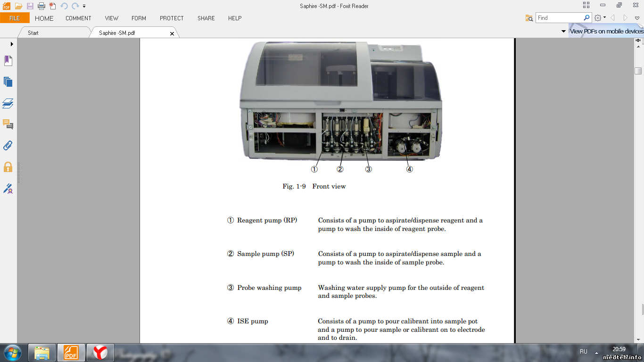This screenshot has height=362, width=644.
Task: Click the vertical scrollbar thumb
Action: 638,71
